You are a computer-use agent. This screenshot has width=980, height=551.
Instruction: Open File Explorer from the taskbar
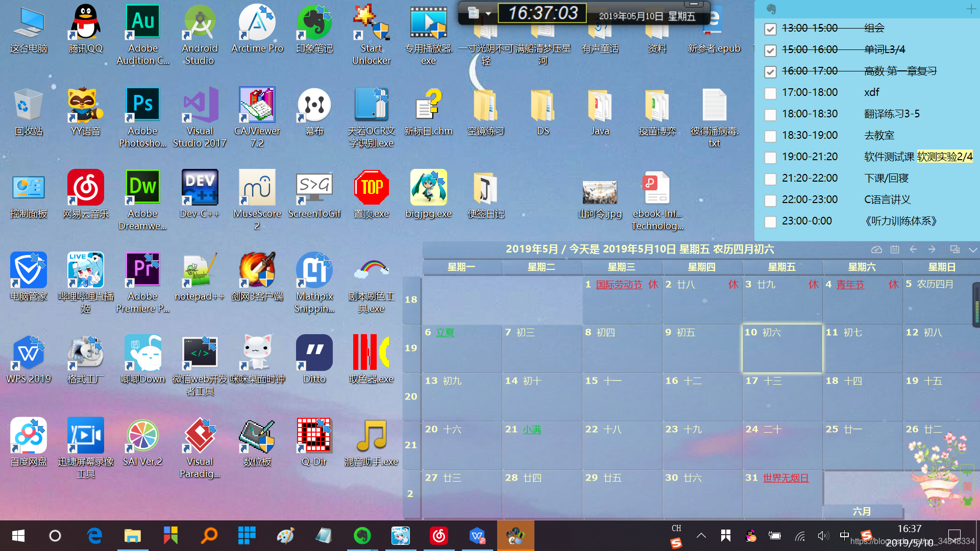(x=133, y=536)
